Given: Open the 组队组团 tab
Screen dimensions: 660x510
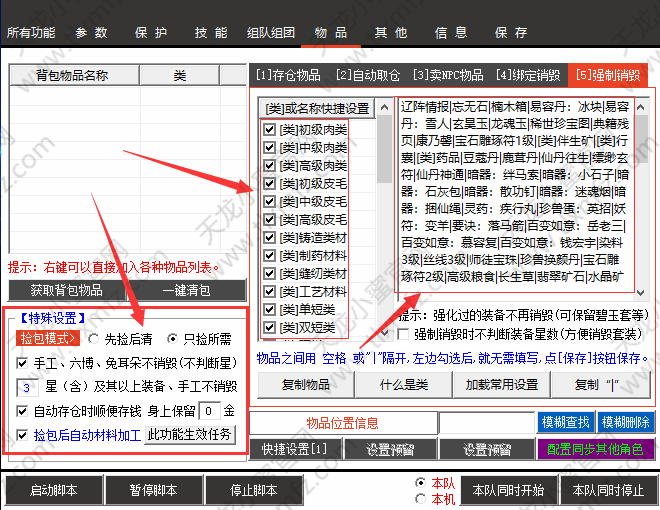Looking at the screenshot, I should (271, 32).
